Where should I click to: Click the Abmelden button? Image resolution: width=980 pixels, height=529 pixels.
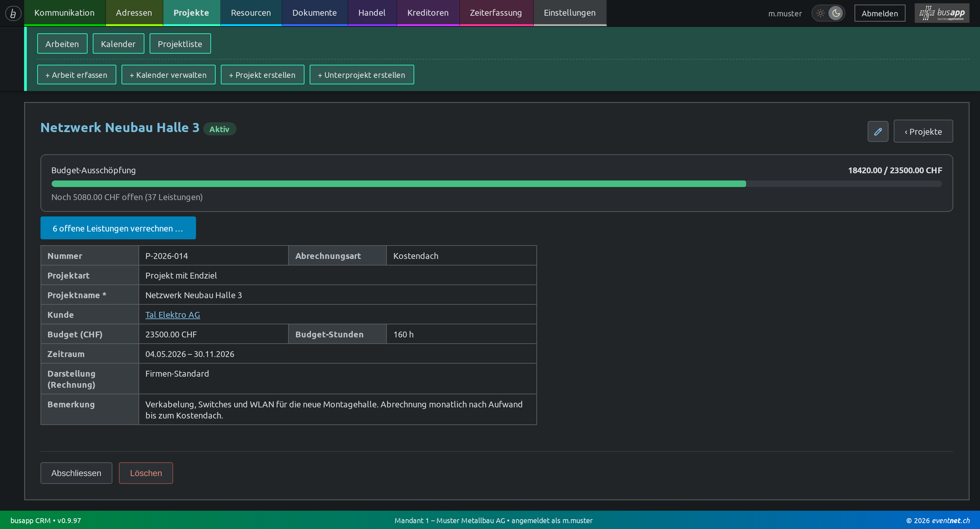[x=880, y=13]
